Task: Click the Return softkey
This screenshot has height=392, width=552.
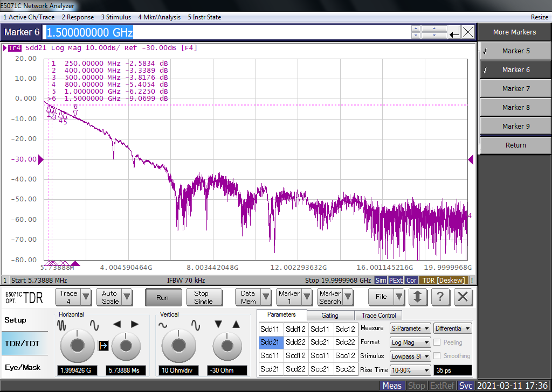Action: point(515,145)
